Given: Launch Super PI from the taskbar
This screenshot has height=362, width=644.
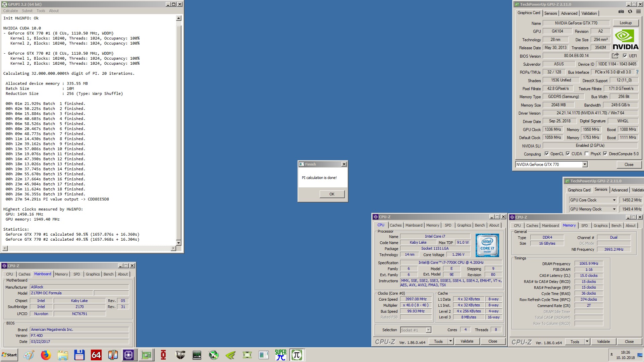Looking at the screenshot, I should click(x=280, y=355).
